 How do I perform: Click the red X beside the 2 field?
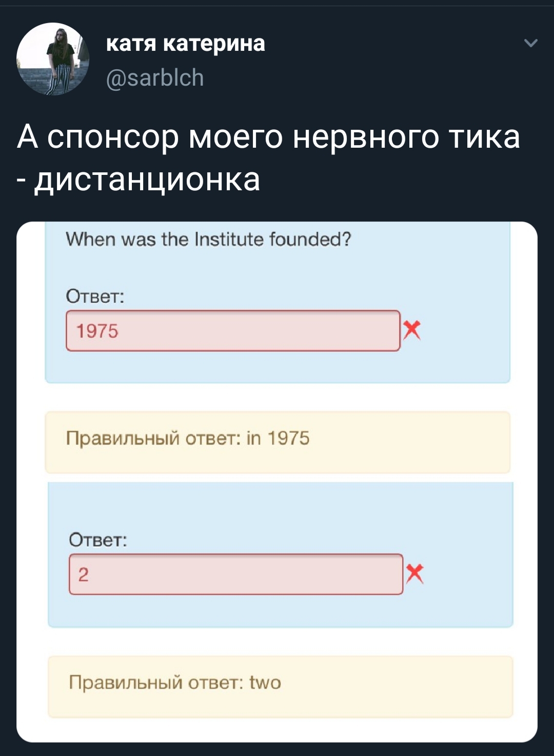[414, 574]
